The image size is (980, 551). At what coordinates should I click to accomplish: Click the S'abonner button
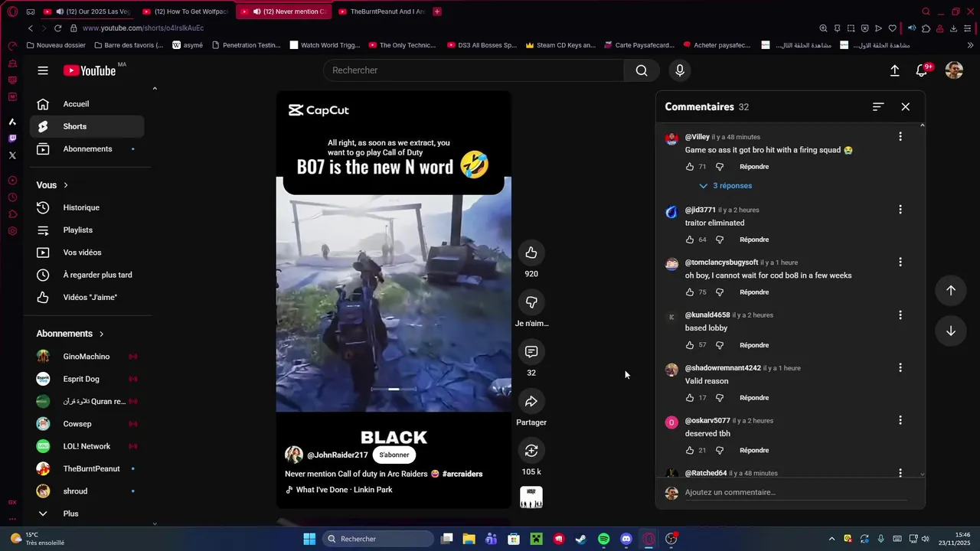(x=394, y=455)
